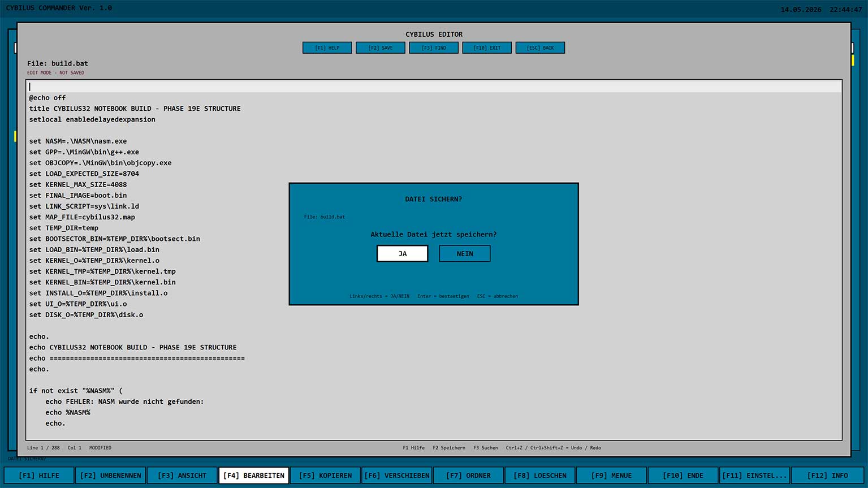Select [F10] ENDE in function bar

coord(683,476)
